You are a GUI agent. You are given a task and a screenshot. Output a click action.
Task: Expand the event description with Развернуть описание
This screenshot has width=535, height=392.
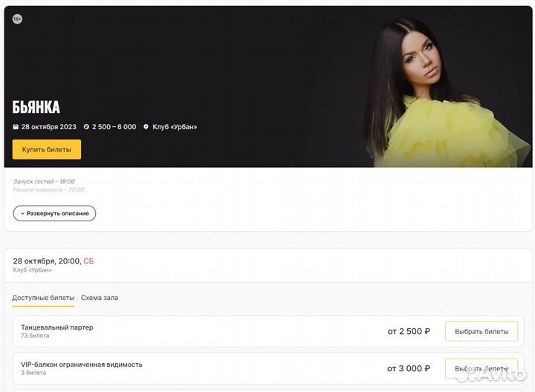click(54, 213)
